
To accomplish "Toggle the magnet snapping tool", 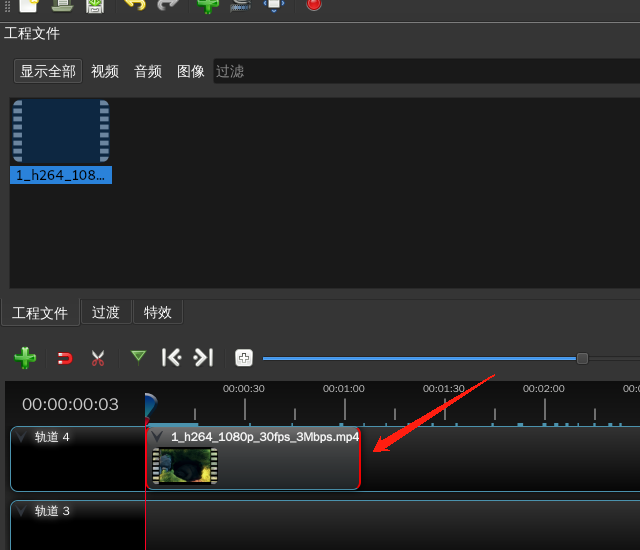I will [x=64, y=358].
